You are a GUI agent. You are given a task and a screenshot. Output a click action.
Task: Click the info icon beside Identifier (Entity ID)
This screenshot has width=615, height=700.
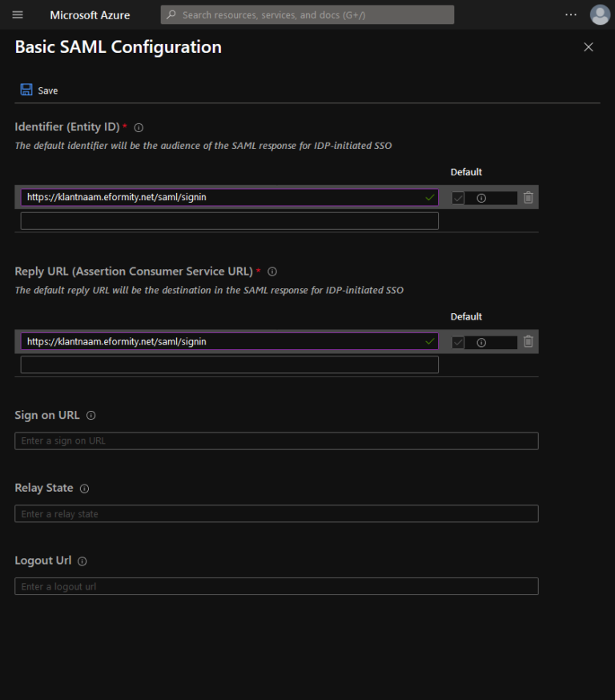pos(139,127)
